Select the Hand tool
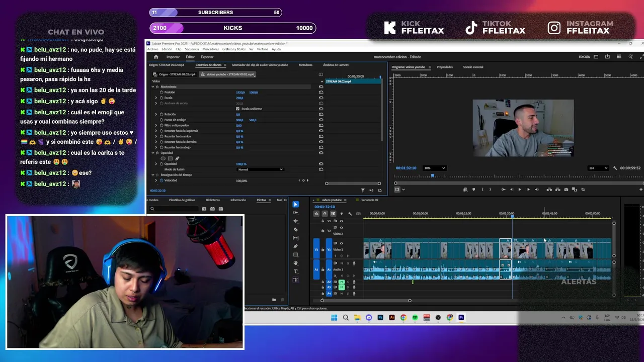Image resolution: width=644 pixels, height=362 pixels. click(x=296, y=263)
